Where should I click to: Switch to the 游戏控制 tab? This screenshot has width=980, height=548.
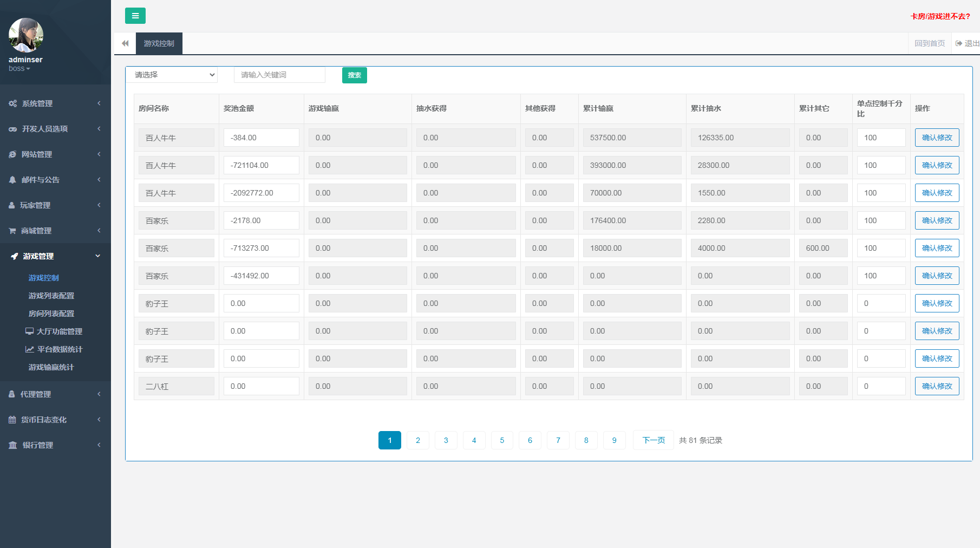(159, 43)
